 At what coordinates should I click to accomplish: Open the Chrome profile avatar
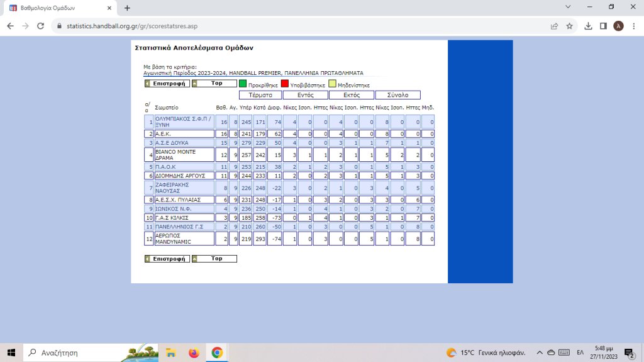[x=618, y=26]
